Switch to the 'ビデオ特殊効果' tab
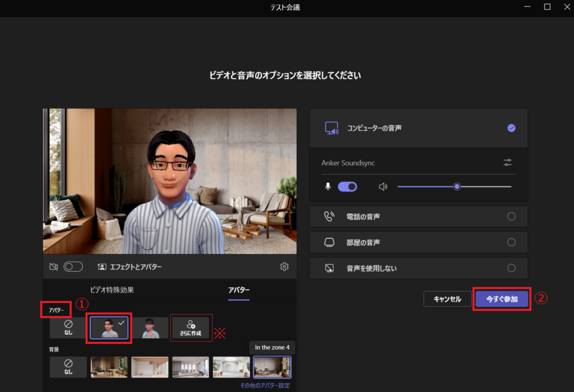Viewport: 574px width, 392px height. (x=112, y=290)
